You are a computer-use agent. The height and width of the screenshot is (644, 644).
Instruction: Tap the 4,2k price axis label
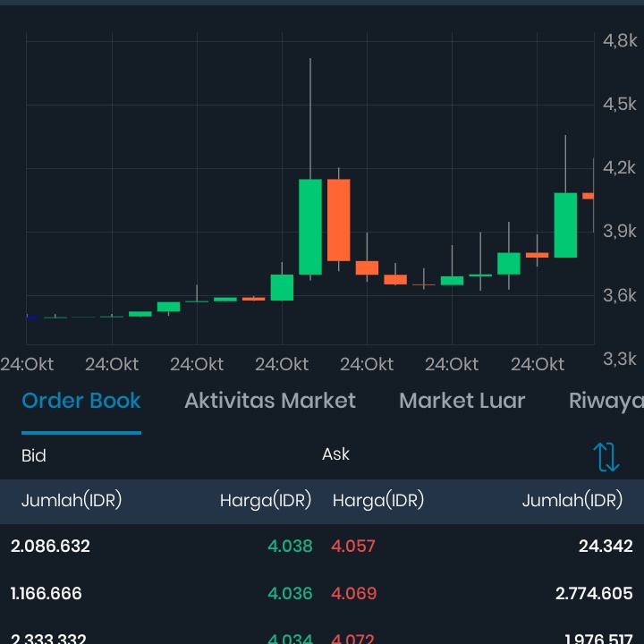pyautogui.click(x=619, y=167)
